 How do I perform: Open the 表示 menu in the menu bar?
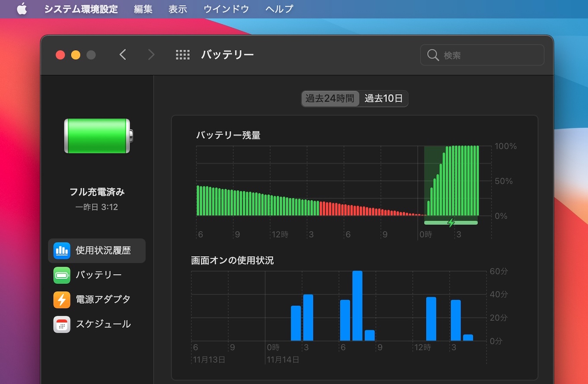coord(177,9)
